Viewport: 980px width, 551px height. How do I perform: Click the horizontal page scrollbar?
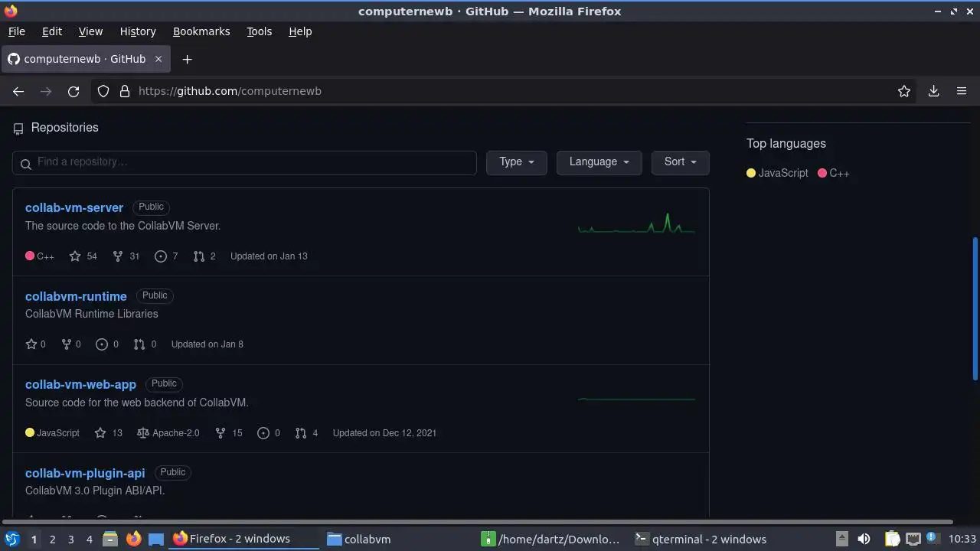479,523
